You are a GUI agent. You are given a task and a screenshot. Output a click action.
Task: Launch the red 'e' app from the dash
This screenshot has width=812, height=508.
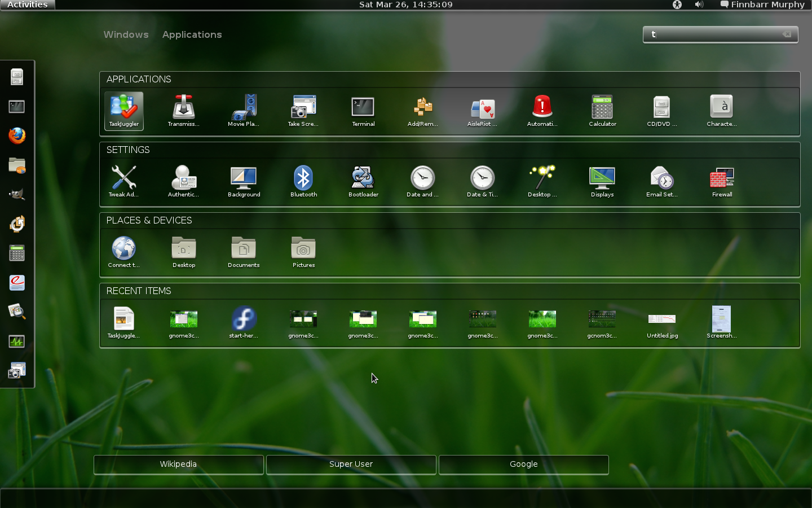17,282
